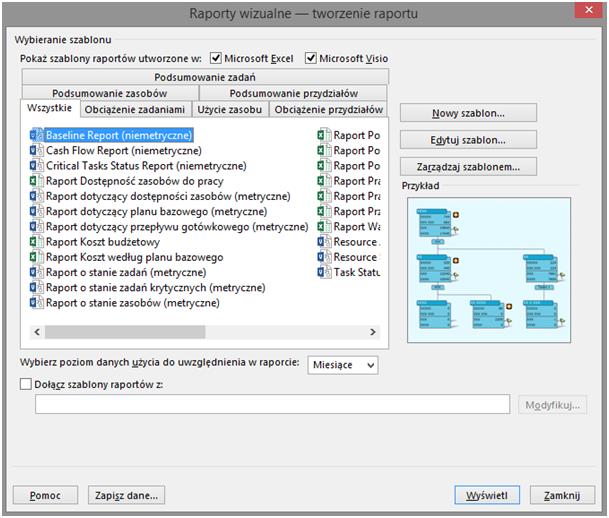This screenshot has width=609, height=518.
Task: Click icon of Raport dotyczący dostępności zasobów (metryczne)
Action: point(37,196)
